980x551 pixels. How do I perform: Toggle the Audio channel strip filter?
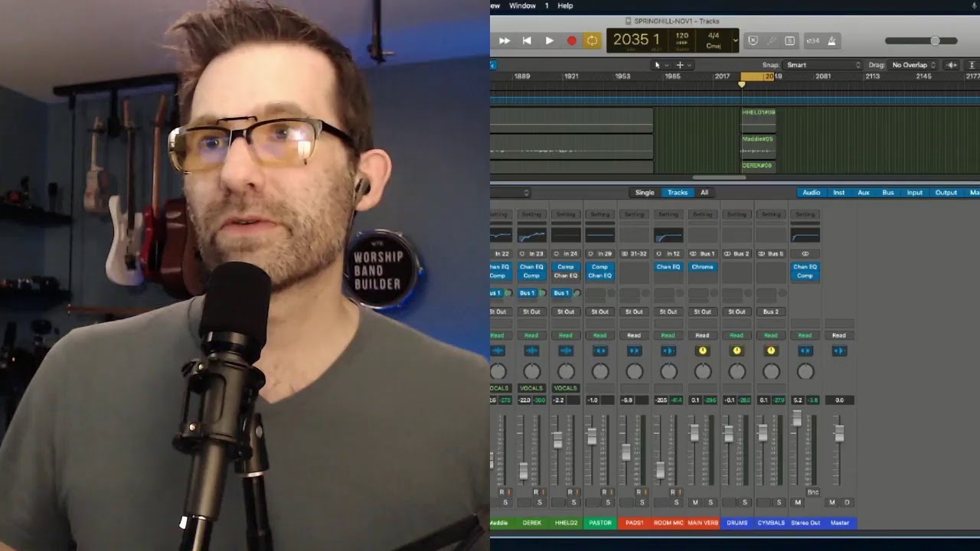click(812, 193)
